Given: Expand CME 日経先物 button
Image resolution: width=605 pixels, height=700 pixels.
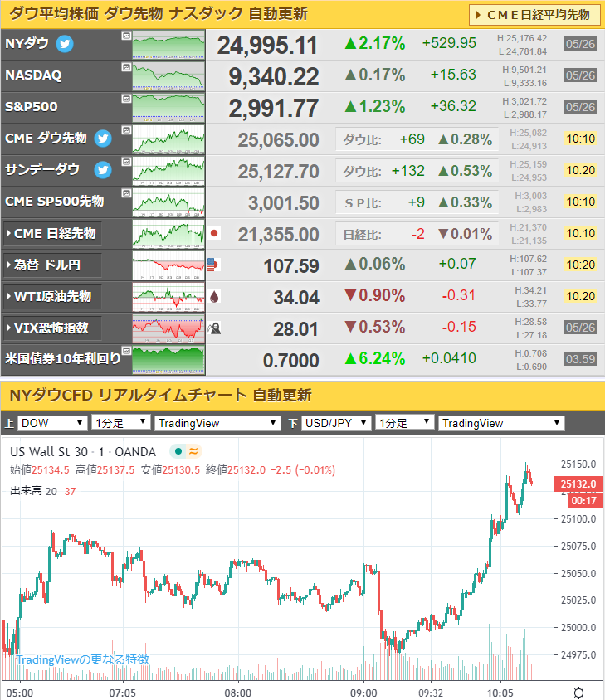Looking at the screenshot, I should 52,234.
